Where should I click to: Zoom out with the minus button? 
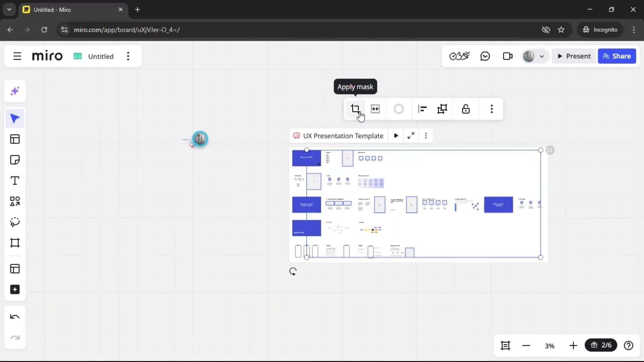coord(526,346)
